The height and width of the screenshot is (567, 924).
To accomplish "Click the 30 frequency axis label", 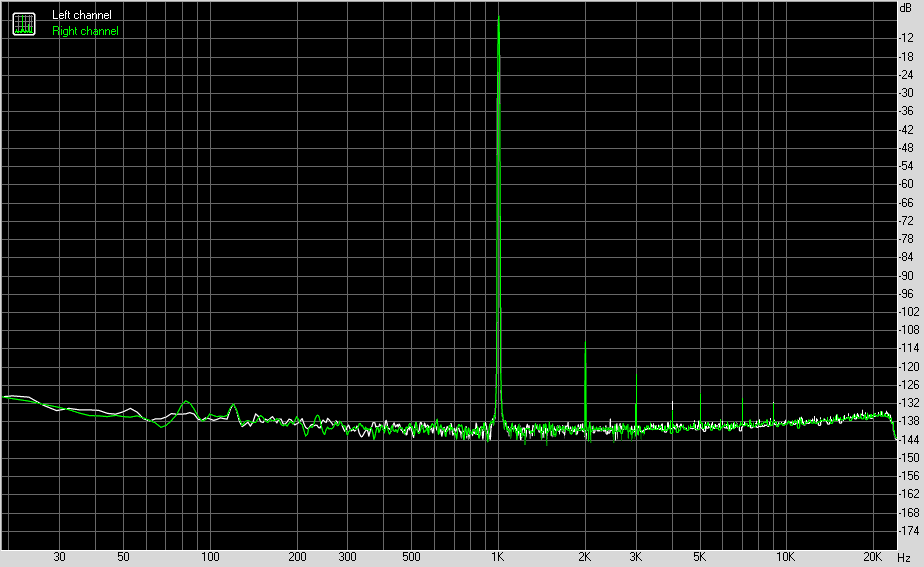I will 59,556.
